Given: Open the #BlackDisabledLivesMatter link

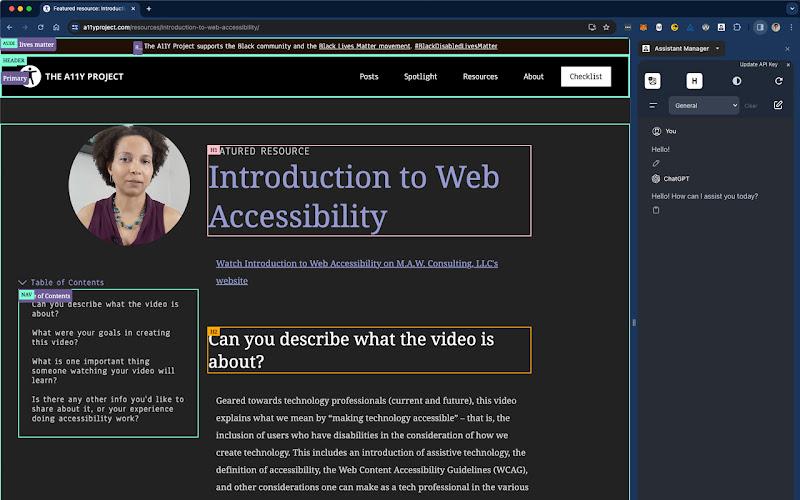Looking at the screenshot, I should [456, 46].
